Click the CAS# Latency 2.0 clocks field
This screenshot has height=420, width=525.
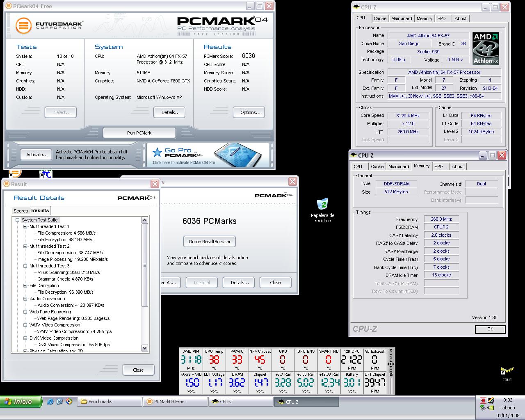pyautogui.click(x=441, y=235)
